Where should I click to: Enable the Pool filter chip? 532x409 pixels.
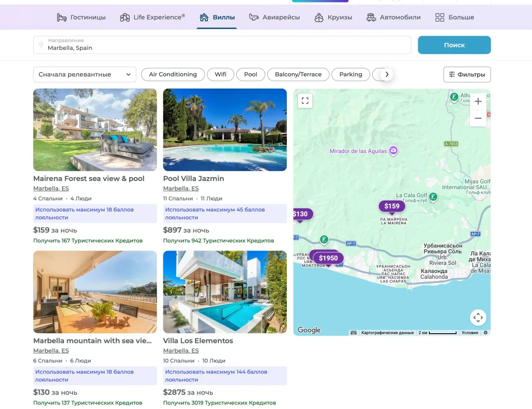(251, 74)
